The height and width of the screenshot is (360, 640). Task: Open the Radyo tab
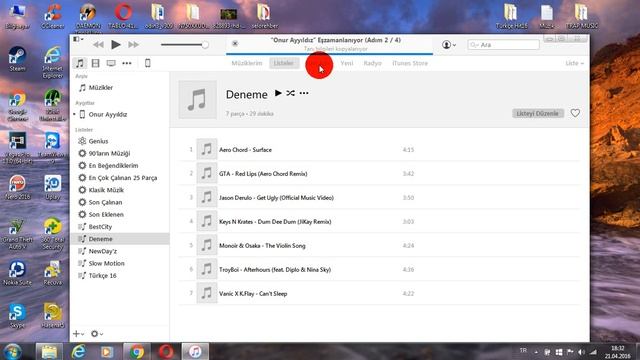[x=372, y=63]
